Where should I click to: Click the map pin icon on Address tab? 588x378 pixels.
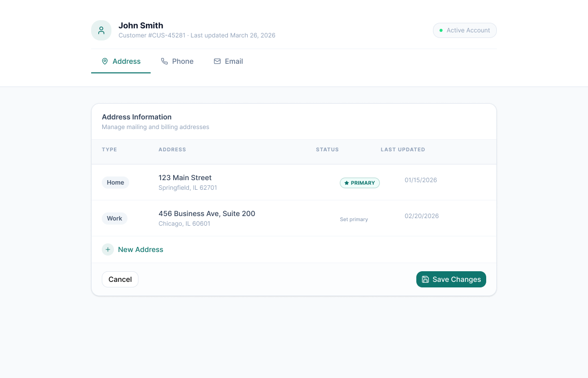(105, 61)
